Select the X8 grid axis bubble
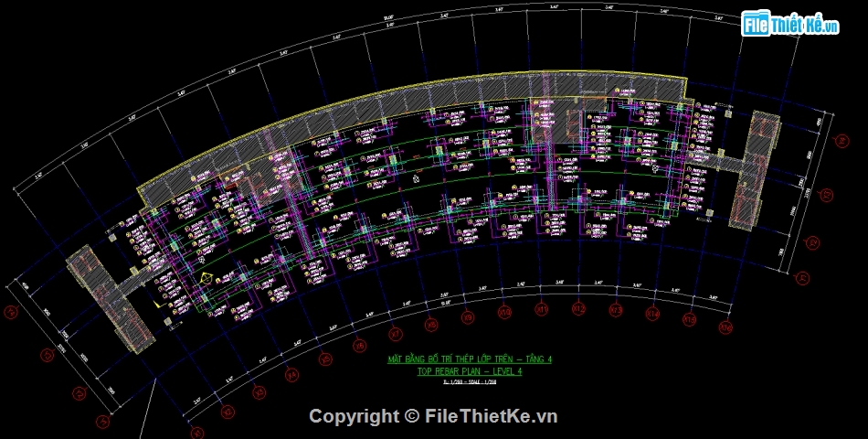This screenshot has height=439, width=868. coord(431,325)
